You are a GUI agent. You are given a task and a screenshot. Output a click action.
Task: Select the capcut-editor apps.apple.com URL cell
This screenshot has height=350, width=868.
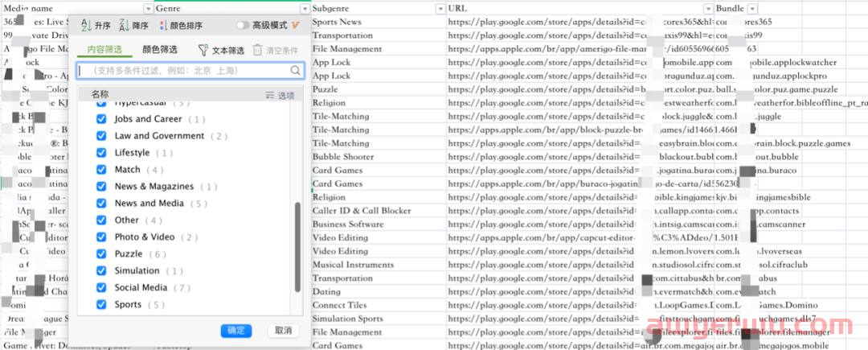pos(581,237)
